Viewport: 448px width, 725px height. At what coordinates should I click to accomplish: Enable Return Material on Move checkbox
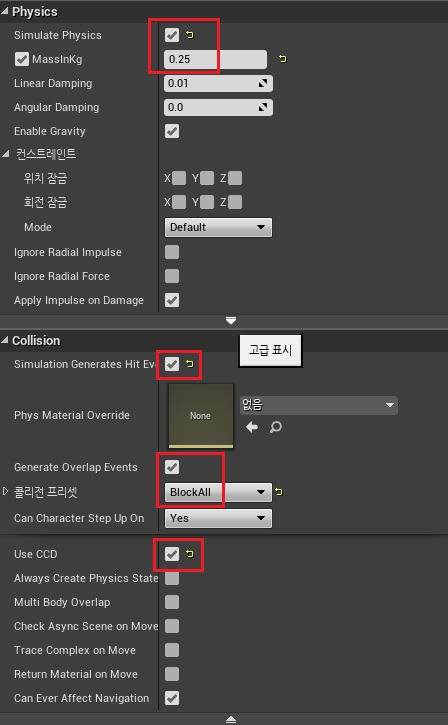pyautogui.click(x=172, y=674)
